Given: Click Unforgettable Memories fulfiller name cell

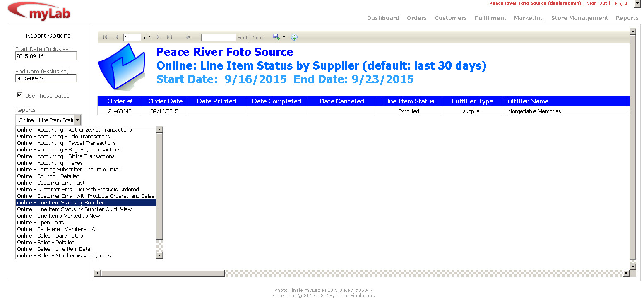Looking at the screenshot, I should [565, 111].
